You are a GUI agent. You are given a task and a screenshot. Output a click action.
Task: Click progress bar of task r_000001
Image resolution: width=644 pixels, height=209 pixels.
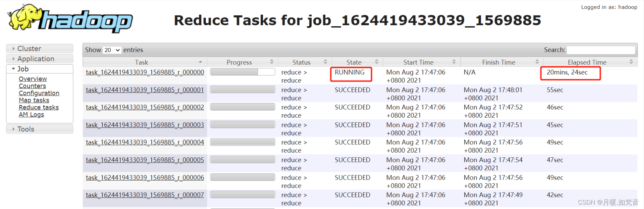point(243,90)
